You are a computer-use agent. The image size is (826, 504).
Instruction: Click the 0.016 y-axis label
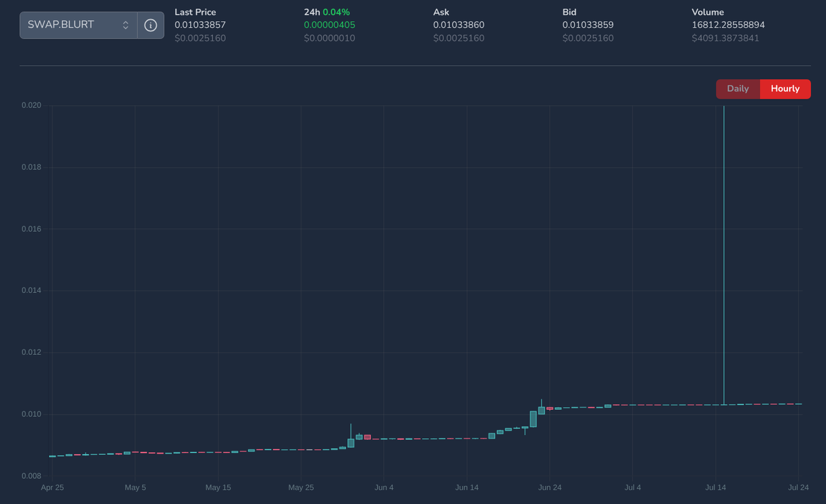click(x=31, y=229)
